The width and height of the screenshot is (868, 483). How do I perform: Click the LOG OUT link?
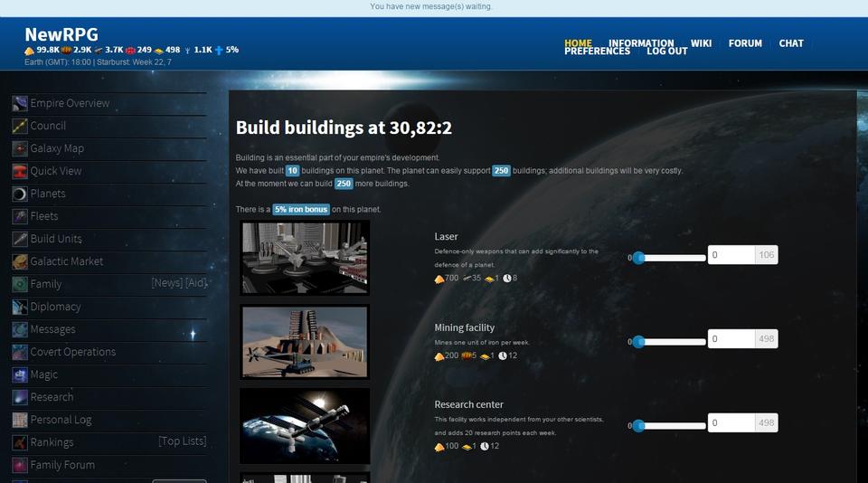point(667,52)
